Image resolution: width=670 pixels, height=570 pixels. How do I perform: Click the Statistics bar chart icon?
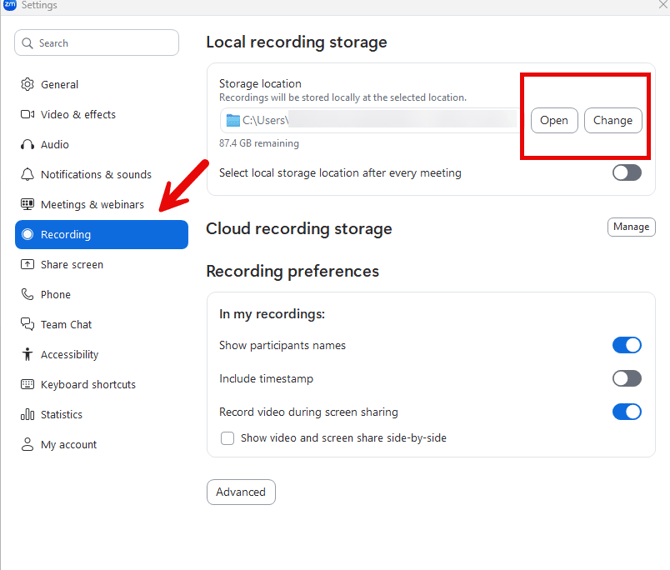click(x=28, y=415)
